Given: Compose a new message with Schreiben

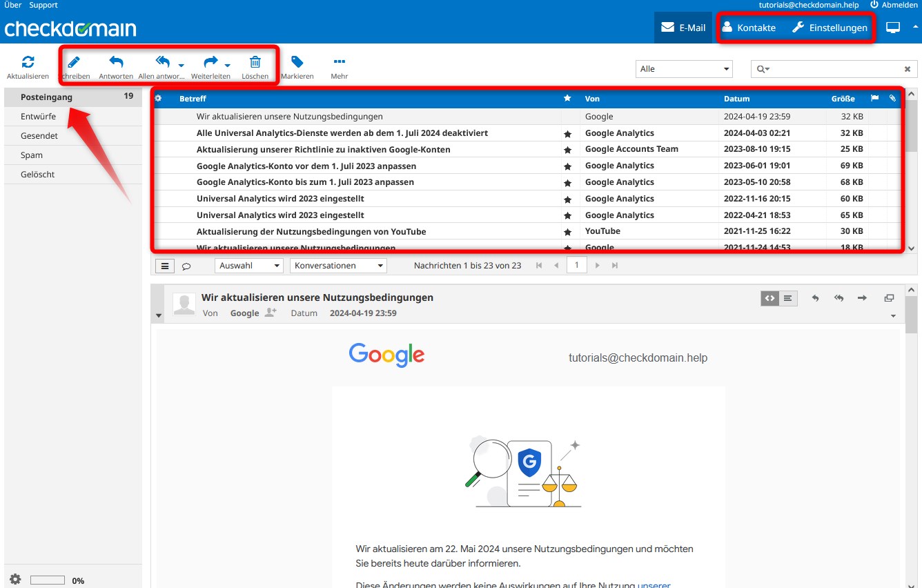Looking at the screenshot, I should tap(74, 68).
